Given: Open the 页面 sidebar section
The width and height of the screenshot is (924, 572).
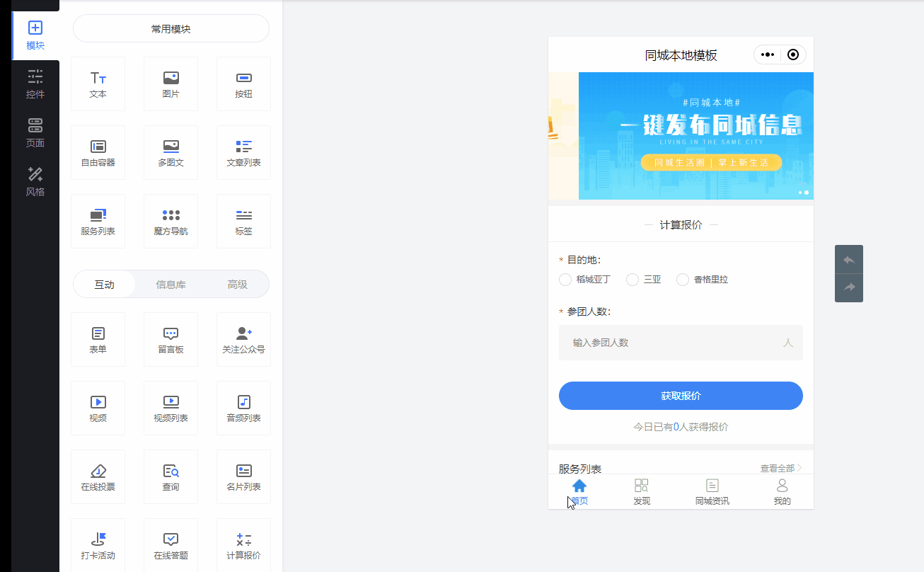Looking at the screenshot, I should coord(35,133).
